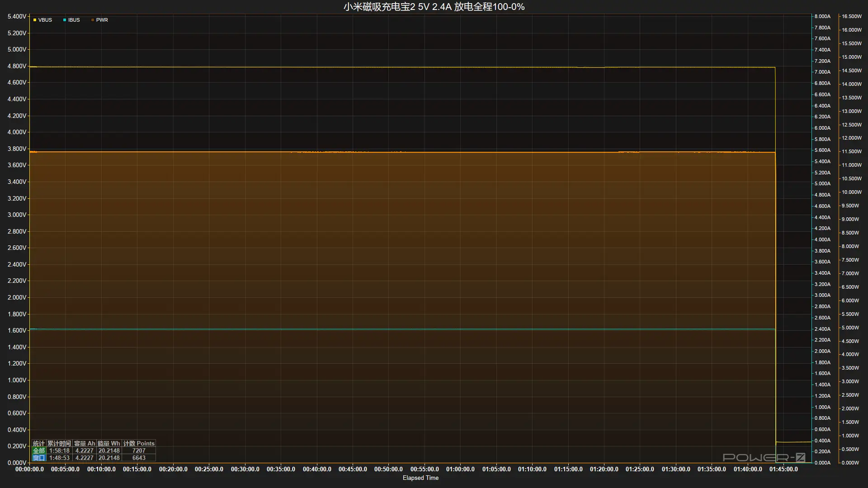
Task: Click the 能量 Wh column header
Action: point(109,443)
